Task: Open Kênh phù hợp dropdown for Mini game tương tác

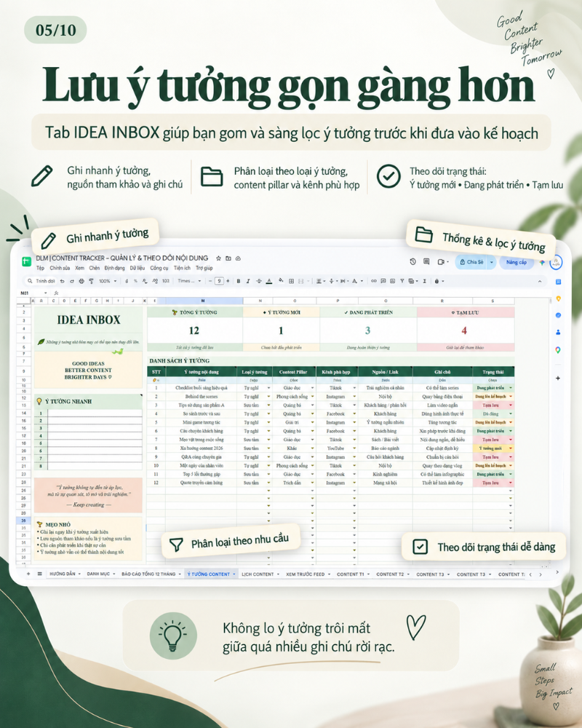Action: tap(354, 422)
